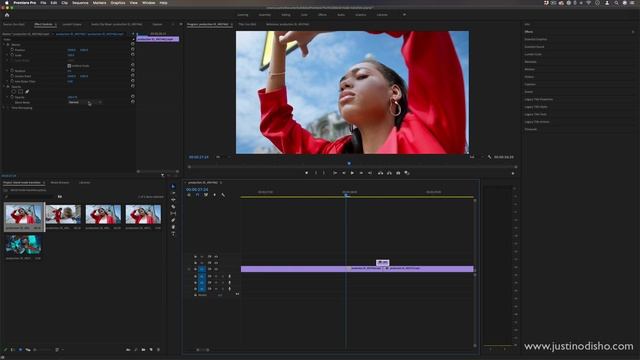Expand the Scale property
The image size is (640, 360).
tap(7, 55)
